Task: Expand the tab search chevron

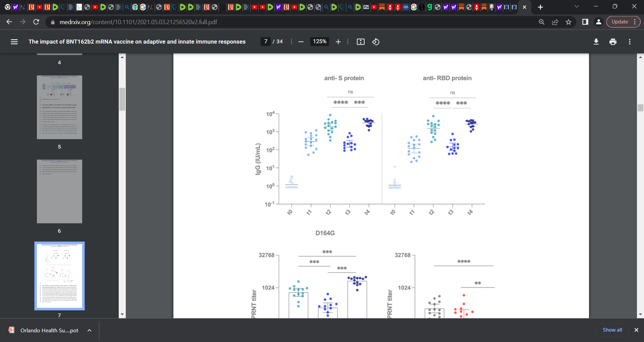Action: coord(577,7)
